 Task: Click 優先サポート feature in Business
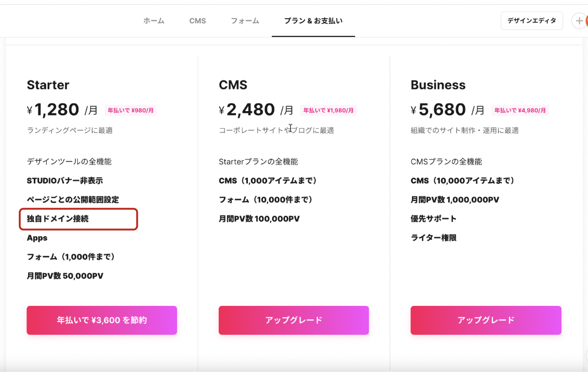click(434, 219)
